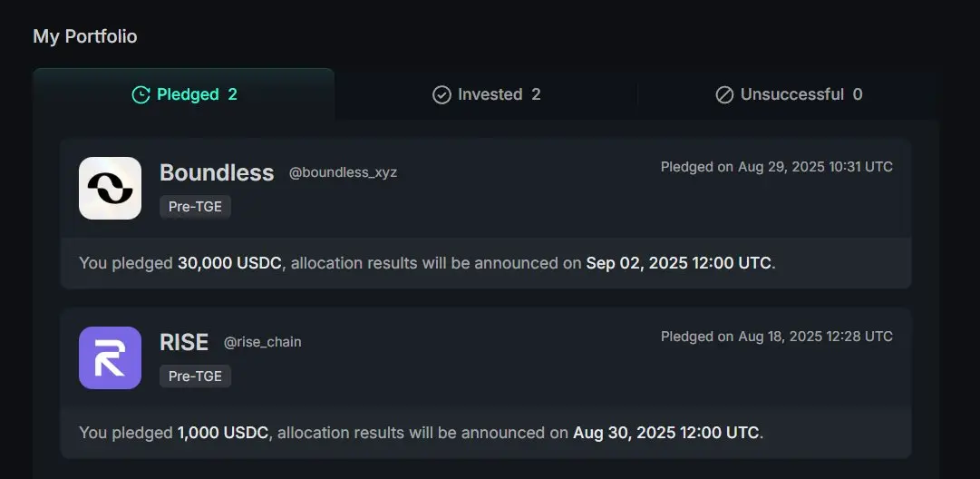Select the Unsuccessful tab
Screen dimensions: 980x479
tap(788, 94)
